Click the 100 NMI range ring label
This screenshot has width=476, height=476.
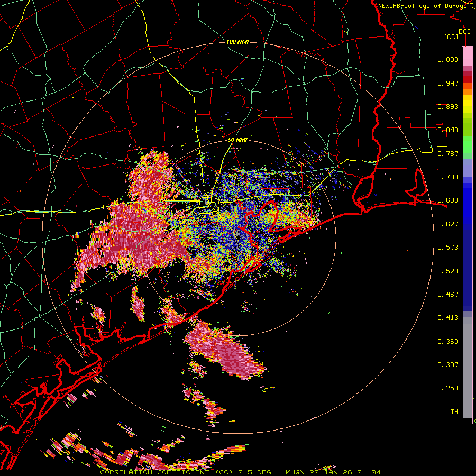point(237,42)
